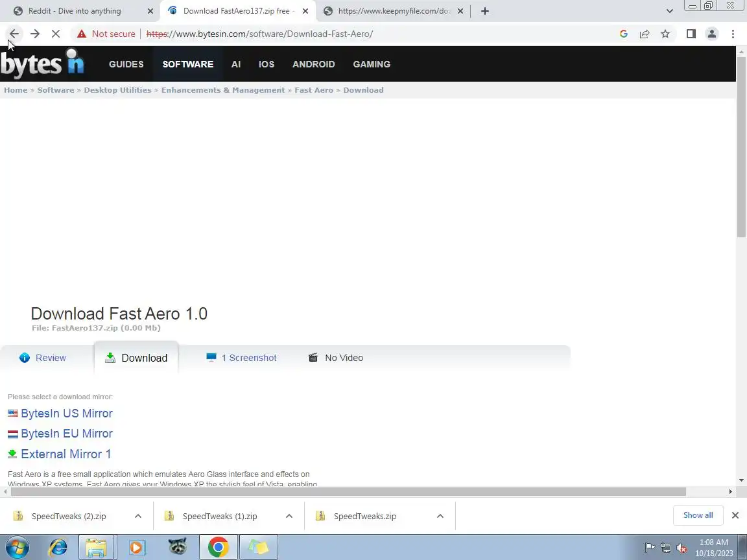Stop loading the page with the X button
The width and height of the screenshot is (747, 560).
(x=55, y=34)
